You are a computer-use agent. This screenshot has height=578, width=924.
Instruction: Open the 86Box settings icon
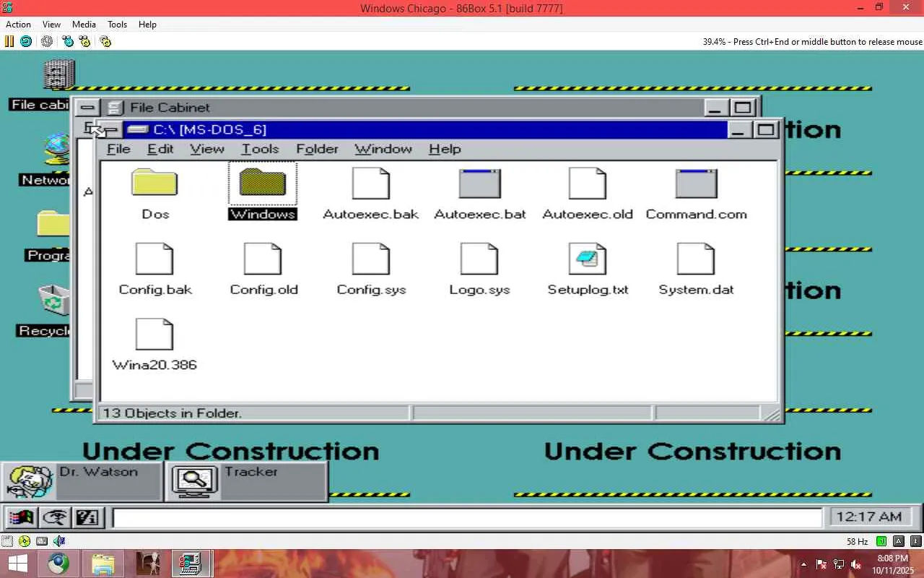105,41
